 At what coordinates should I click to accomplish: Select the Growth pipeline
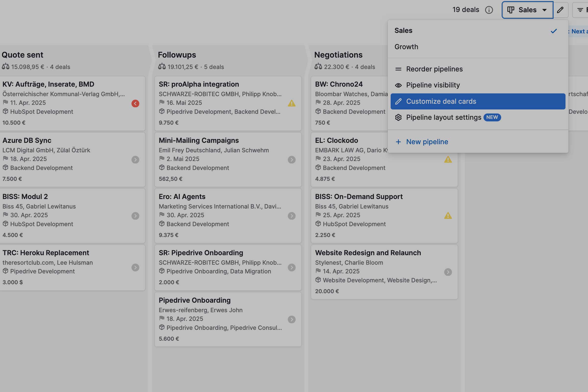coord(406,47)
